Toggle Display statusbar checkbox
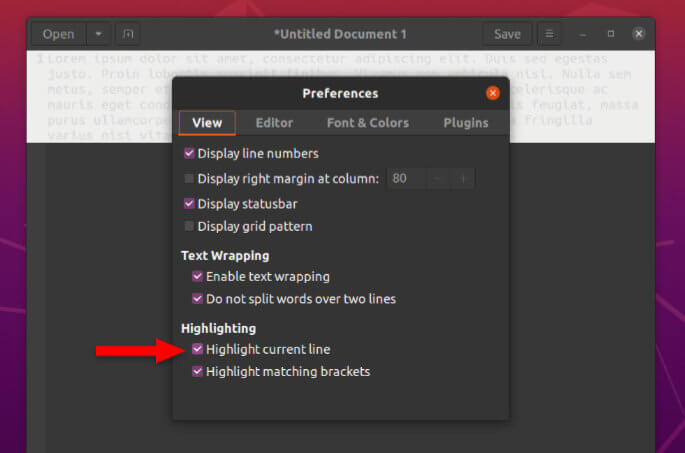Image resolution: width=685 pixels, height=453 pixels. tap(189, 204)
